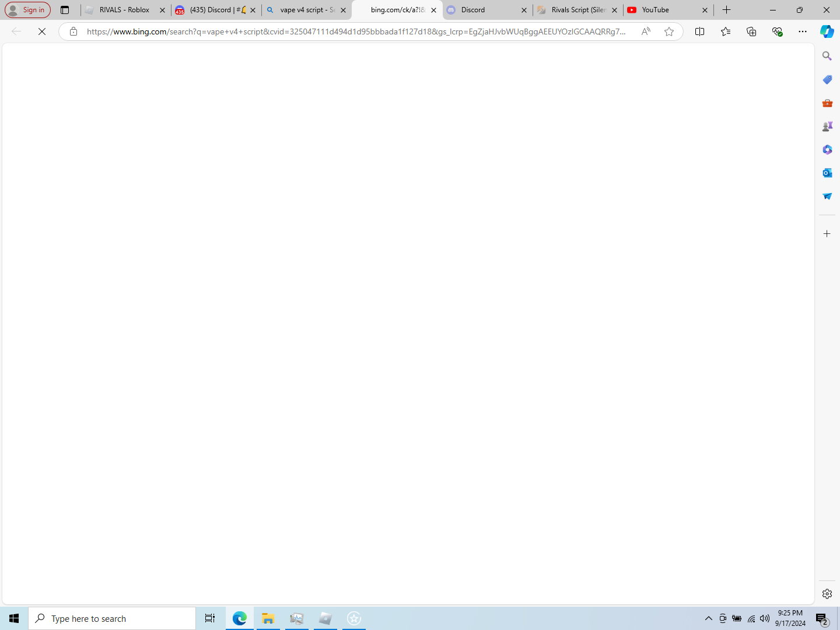Viewport: 840px width, 630px height.
Task: Open sidebar Microsoft 365 icon
Action: coord(827,149)
